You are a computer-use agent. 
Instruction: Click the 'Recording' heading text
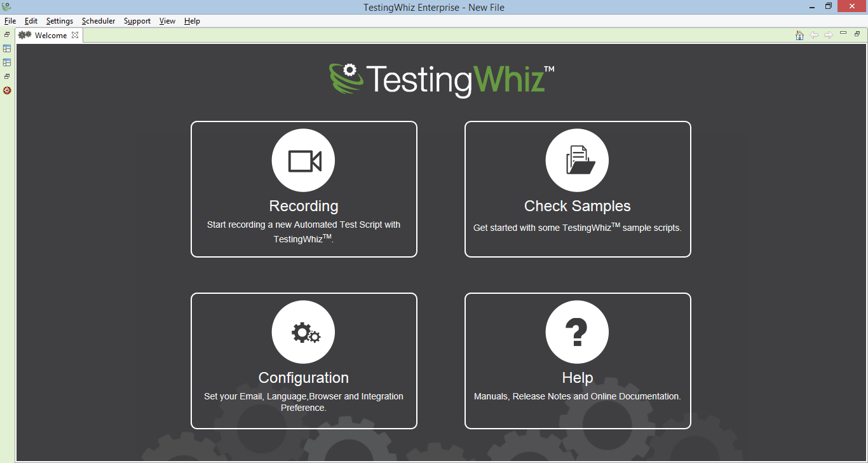point(303,206)
